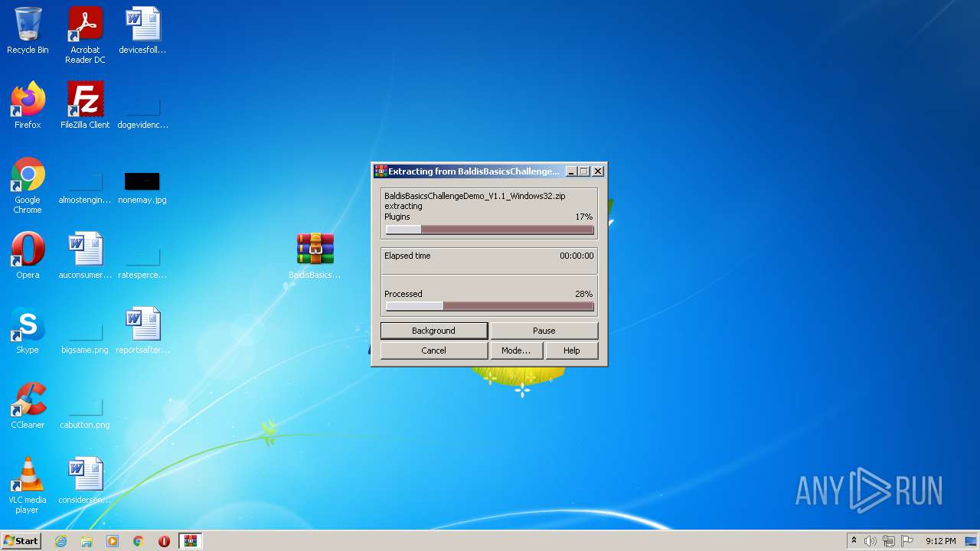
Task: Click the archive filename text in dialog
Action: 475,196
